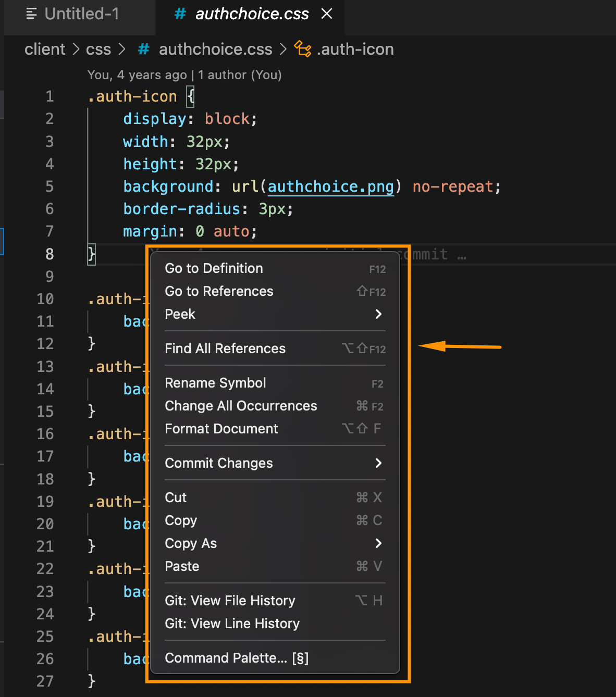Image resolution: width=616 pixels, height=697 pixels.
Task: Choose Go to Definition
Action: (x=275, y=269)
